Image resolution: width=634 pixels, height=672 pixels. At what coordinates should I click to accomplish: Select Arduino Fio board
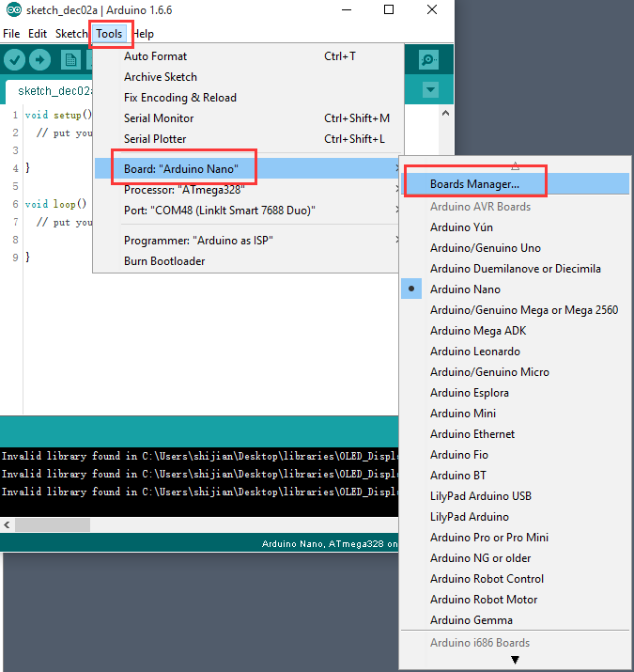516,455
